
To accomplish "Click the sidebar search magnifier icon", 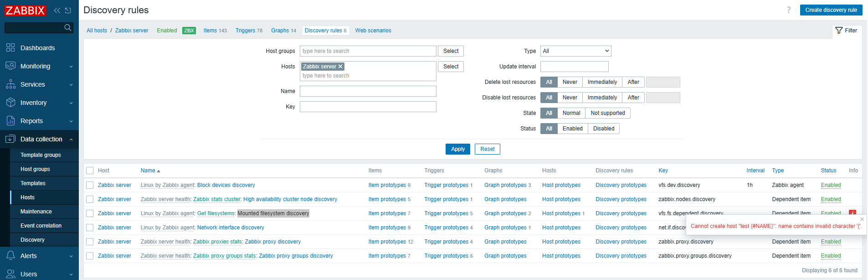I will coord(68,28).
